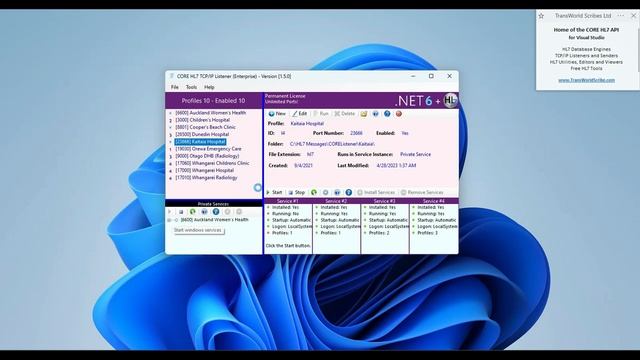Click Running: No under Service #1
The width and height of the screenshot is (640, 360).
click(284, 213)
